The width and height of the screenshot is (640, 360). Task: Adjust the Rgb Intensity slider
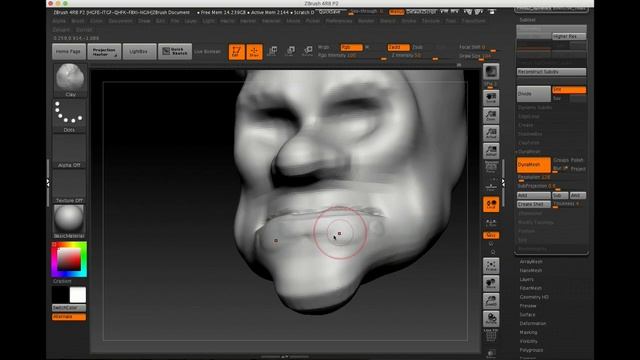pyautogui.click(x=352, y=56)
